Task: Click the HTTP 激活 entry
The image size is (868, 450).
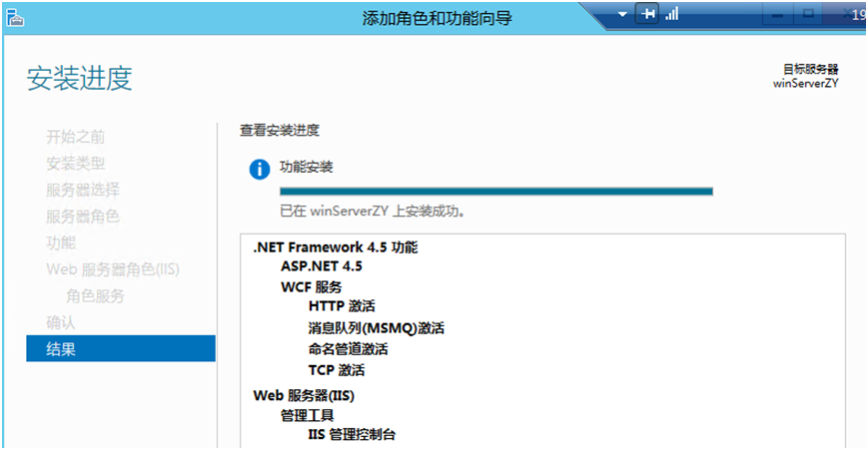Action: 342,306
